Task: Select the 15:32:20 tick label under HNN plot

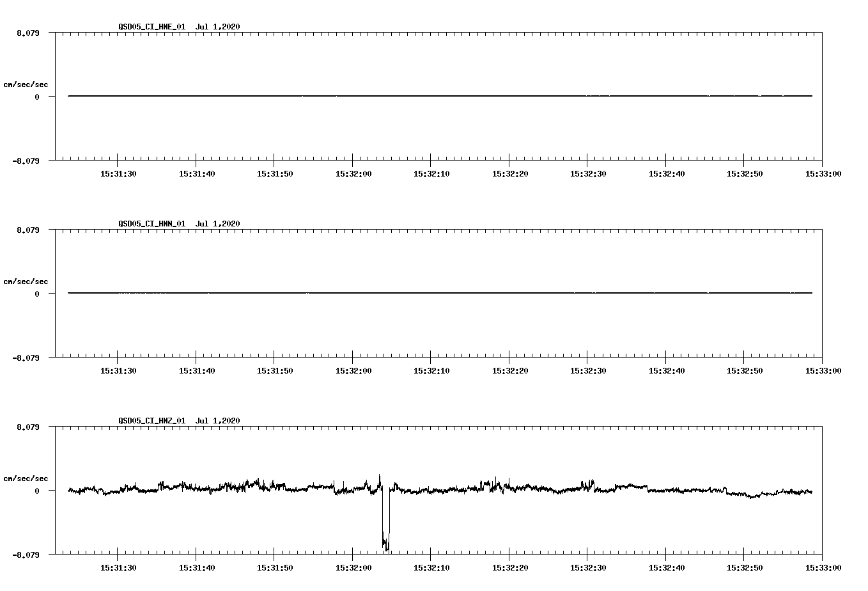Action: pos(509,370)
